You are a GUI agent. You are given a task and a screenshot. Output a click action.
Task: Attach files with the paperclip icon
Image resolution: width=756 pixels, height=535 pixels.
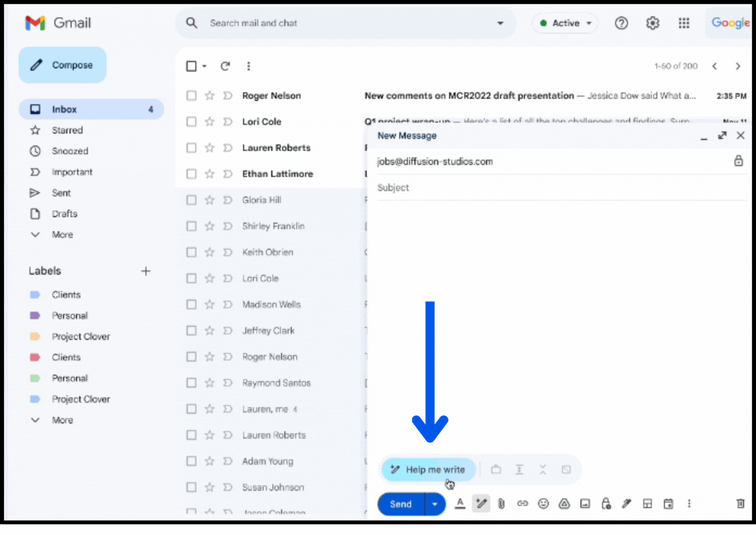coord(501,504)
